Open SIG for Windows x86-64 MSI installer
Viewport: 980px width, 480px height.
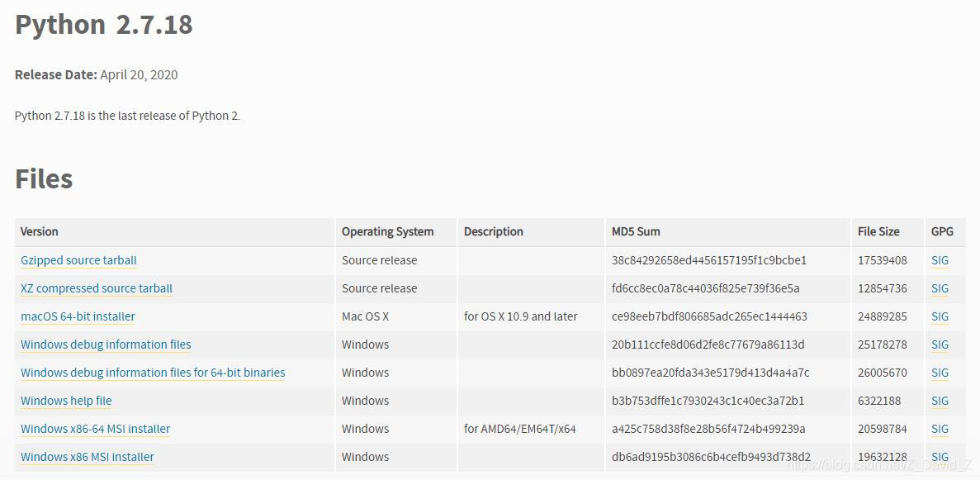click(940, 430)
